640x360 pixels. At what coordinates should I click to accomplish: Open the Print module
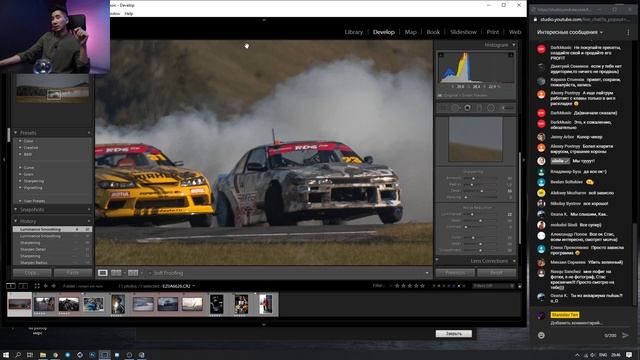click(x=493, y=32)
